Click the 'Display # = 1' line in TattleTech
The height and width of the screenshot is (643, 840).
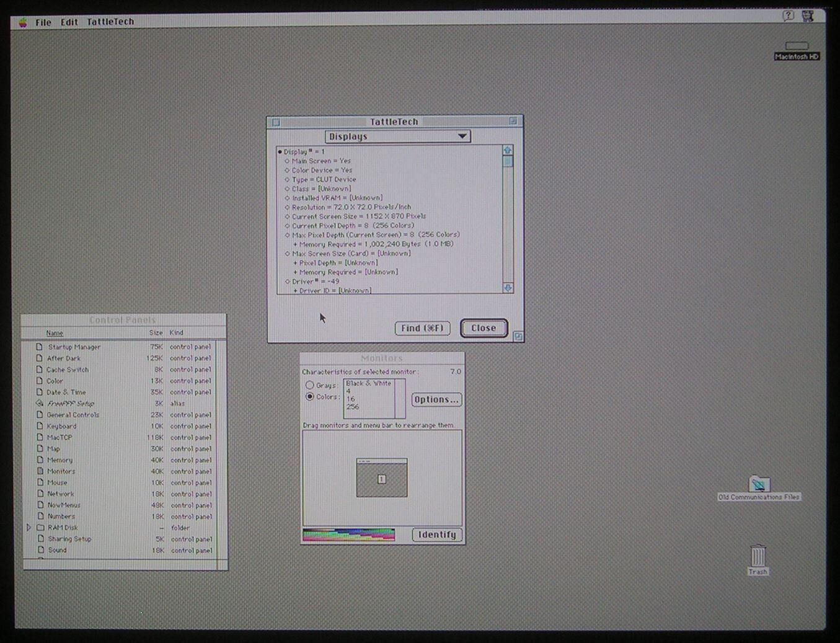coord(301,151)
